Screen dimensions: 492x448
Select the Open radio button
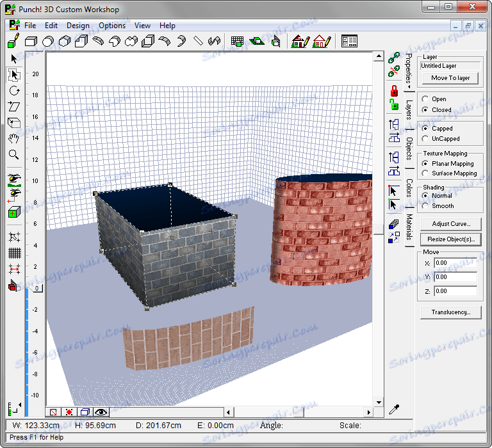click(x=425, y=99)
